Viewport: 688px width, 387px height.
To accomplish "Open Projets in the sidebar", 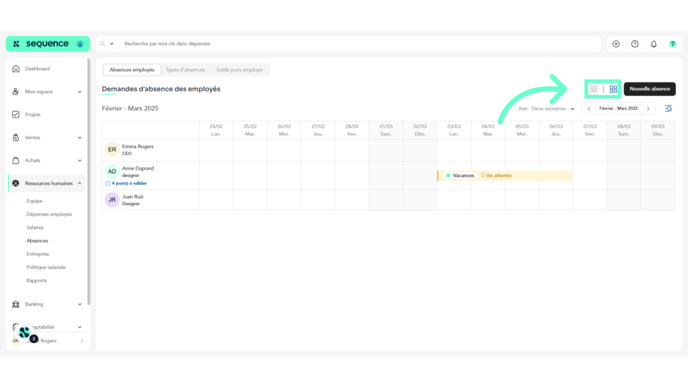I will pos(32,115).
